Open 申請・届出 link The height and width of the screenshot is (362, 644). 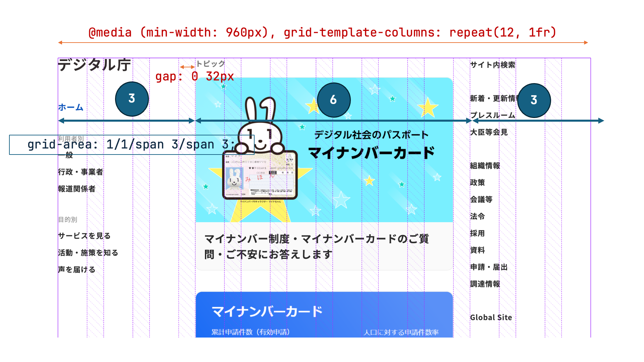coord(489,267)
